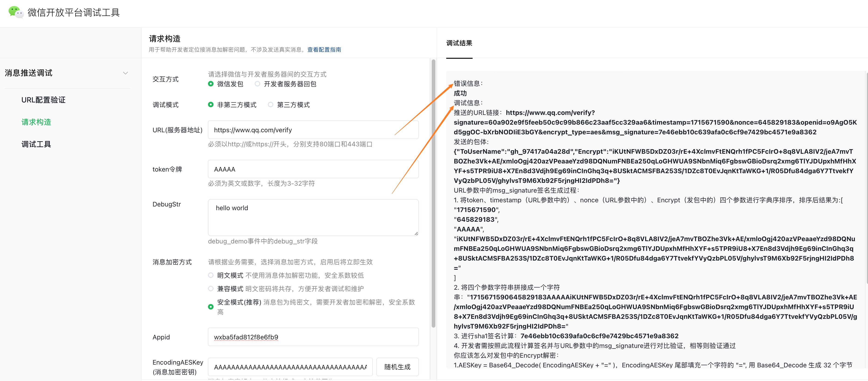The image size is (868, 381).
Task: Open the 调试工具 page
Action: 36,144
